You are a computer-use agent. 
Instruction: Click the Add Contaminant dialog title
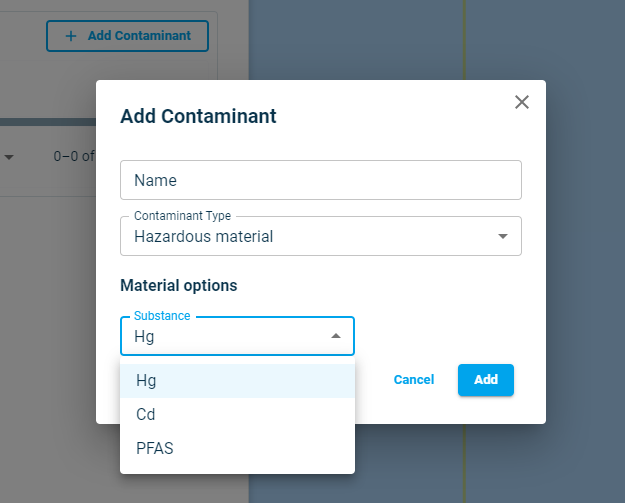click(x=198, y=116)
